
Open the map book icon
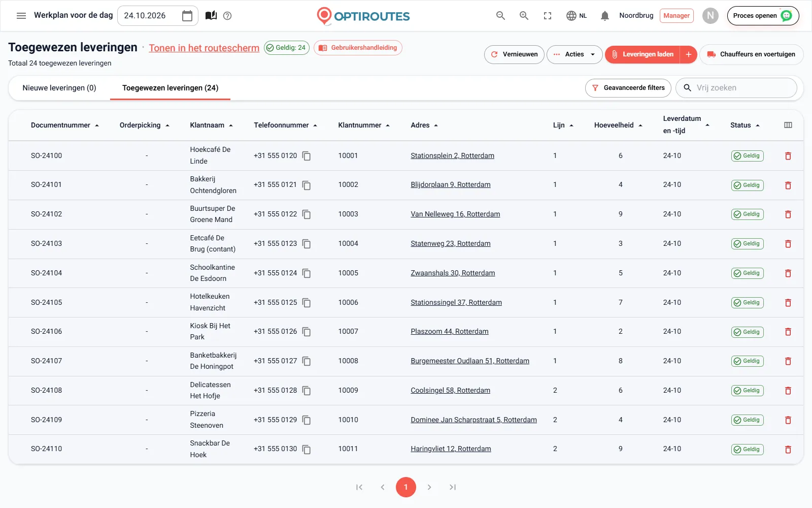click(211, 16)
